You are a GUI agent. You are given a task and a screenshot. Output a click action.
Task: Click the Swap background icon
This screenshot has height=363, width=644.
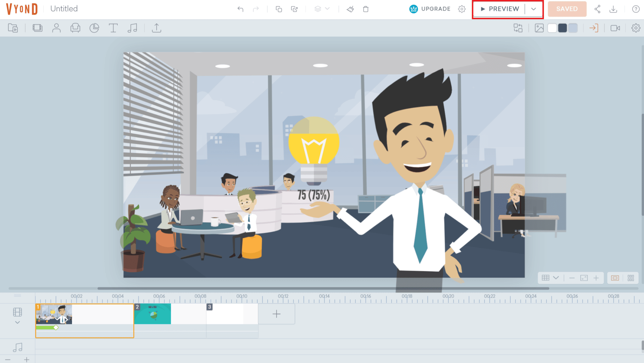[518, 28]
